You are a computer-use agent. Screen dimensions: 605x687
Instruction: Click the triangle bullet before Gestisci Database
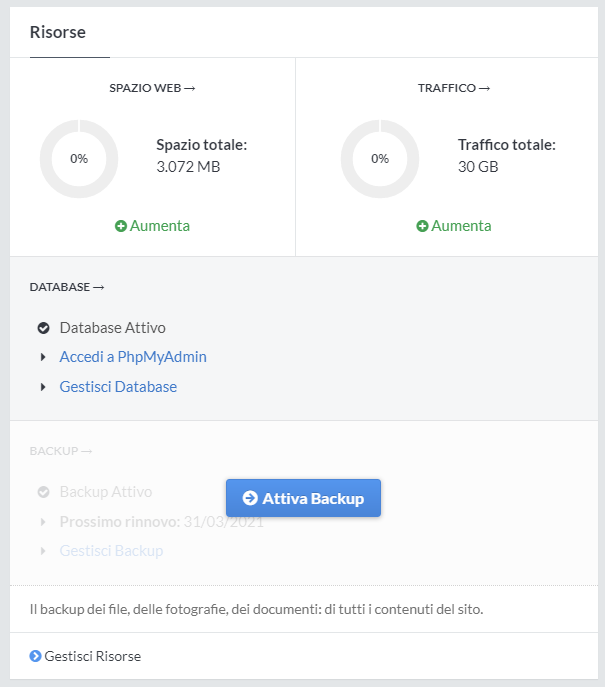pos(44,387)
